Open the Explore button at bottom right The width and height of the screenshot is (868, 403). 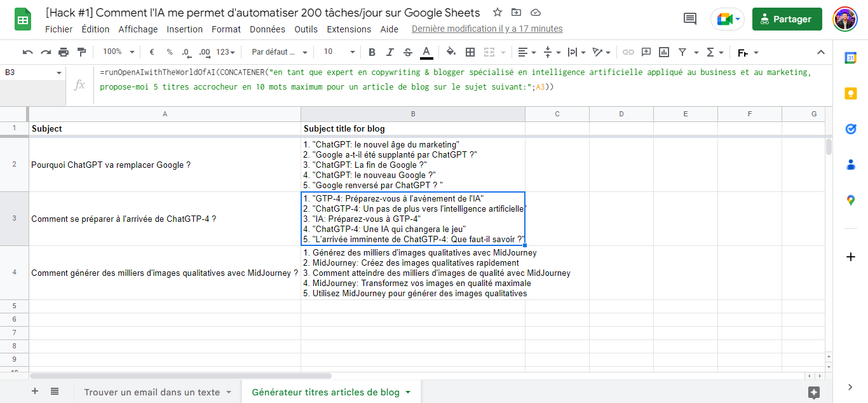[x=814, y=392]
